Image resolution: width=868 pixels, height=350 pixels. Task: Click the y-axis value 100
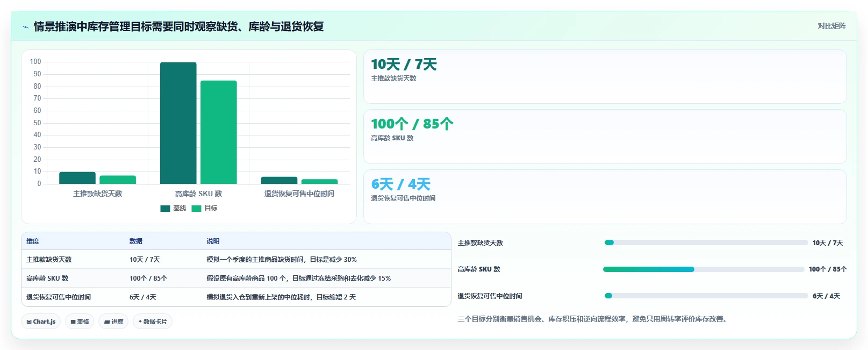coord(35,62)
